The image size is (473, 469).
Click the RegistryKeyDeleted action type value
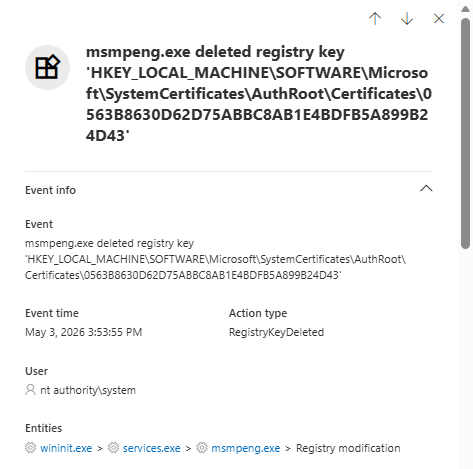click(276, 332)
